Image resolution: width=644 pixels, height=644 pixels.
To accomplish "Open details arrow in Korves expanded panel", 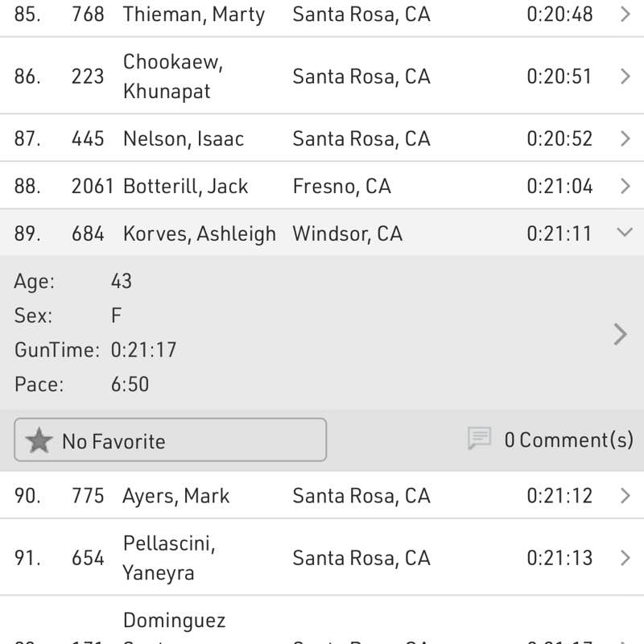I will [x=620, y=333].
